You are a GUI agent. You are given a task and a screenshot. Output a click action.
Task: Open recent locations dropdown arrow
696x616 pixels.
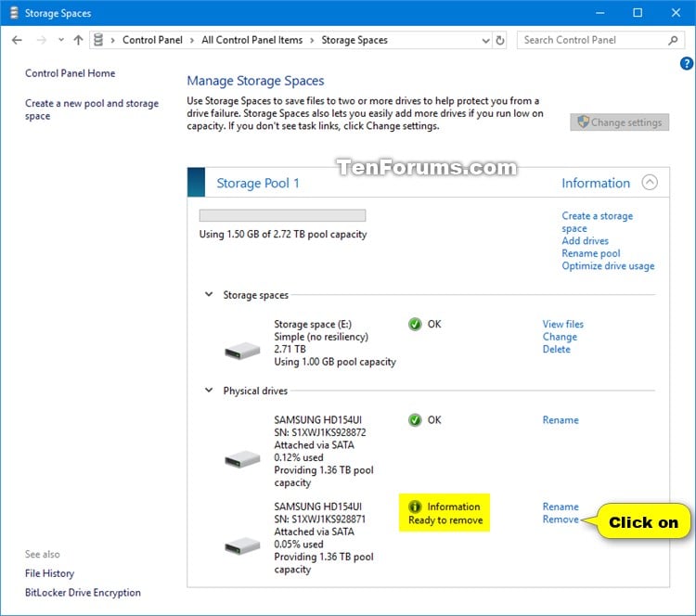pos(61,40)
